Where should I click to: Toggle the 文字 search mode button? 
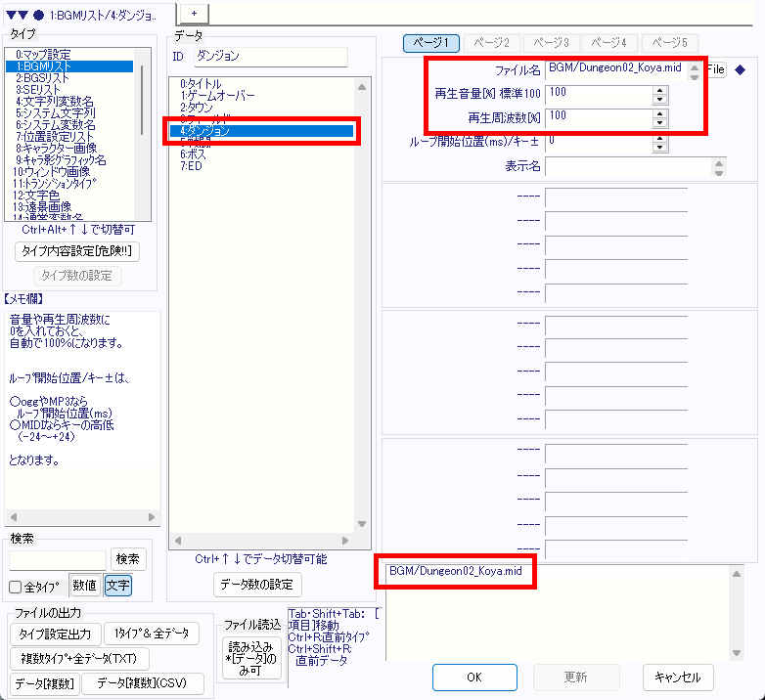pos(117,586)
